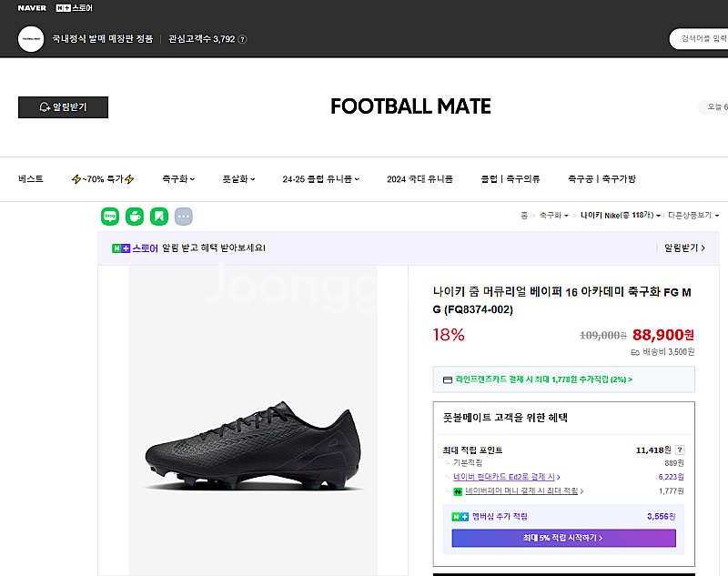Screen dimensions: 728x576
Task: Click the original price 109,000원
Action: pyautogui.click(x=603, y=335)
